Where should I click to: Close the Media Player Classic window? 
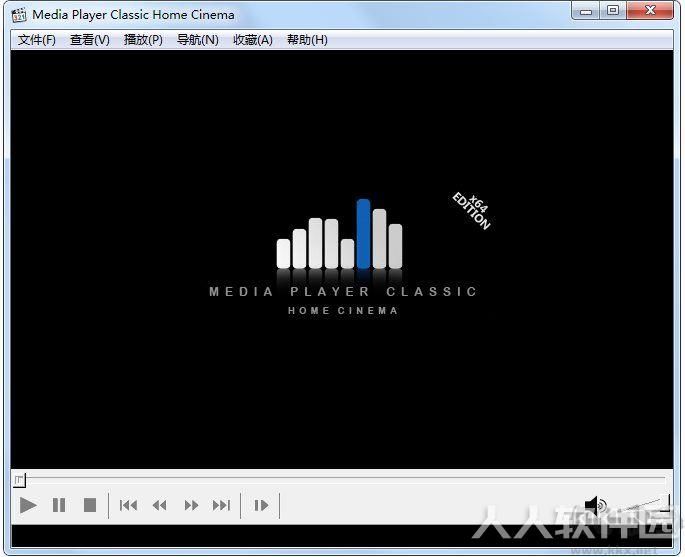click(x=650, y=10)
